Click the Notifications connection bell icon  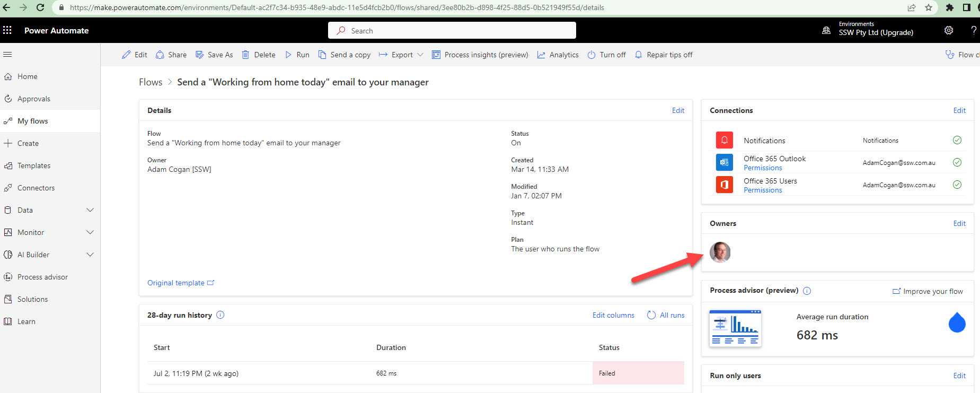coord(724,140)
